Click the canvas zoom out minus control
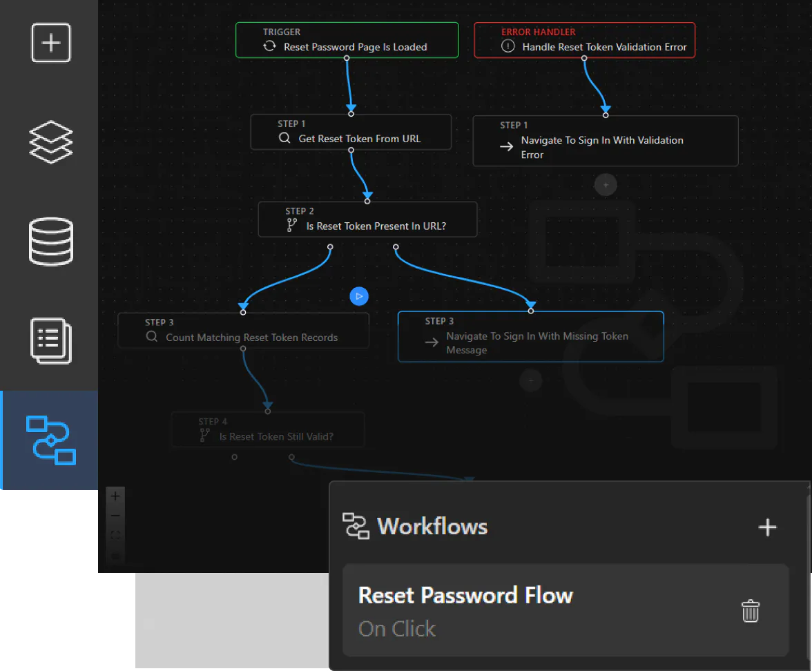The image size is (812, 671). (115, 516)
